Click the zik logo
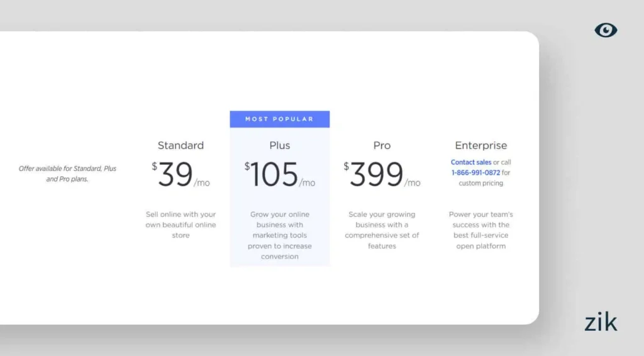The height and width of the screenshot is (356, 644). 600,322
